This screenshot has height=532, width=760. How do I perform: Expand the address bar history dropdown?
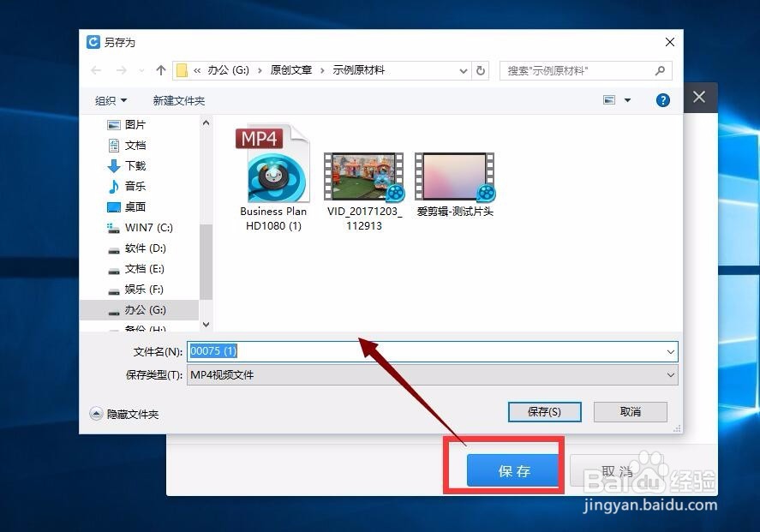point(463,71)
